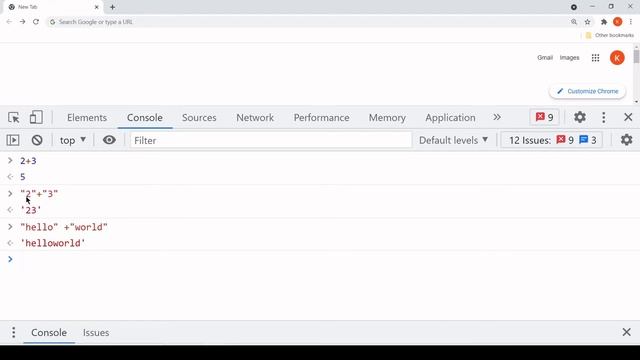Open the Chrome profile avatar in toolbar

tap(618, 22)
